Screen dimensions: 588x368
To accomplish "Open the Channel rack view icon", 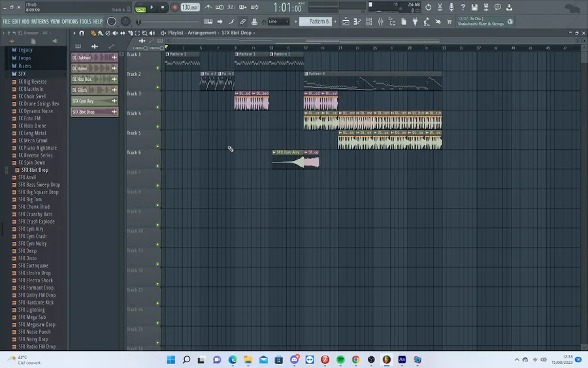I will pyautogui.click(x=368, y=22).
